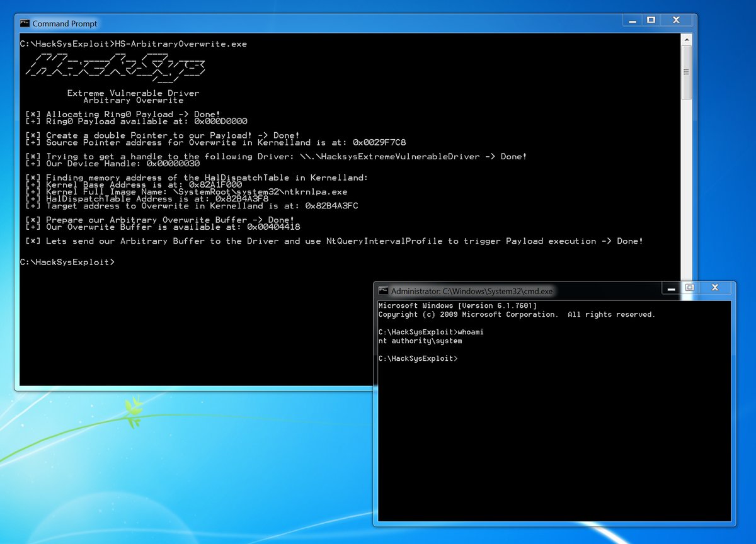Image resolution: width=756 pixels, height=544 pixels.
Task: Minimize the Command Prompt window
Action: [633, 21]
